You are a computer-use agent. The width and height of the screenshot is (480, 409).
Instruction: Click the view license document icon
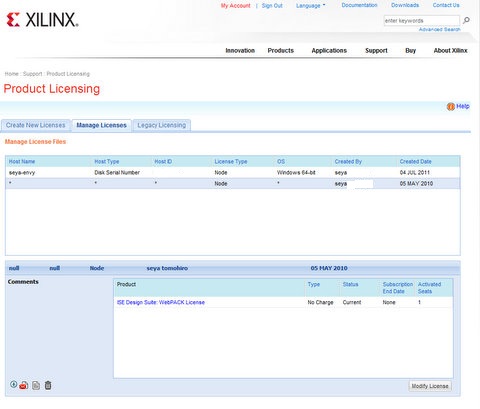(x=36, y=385)
